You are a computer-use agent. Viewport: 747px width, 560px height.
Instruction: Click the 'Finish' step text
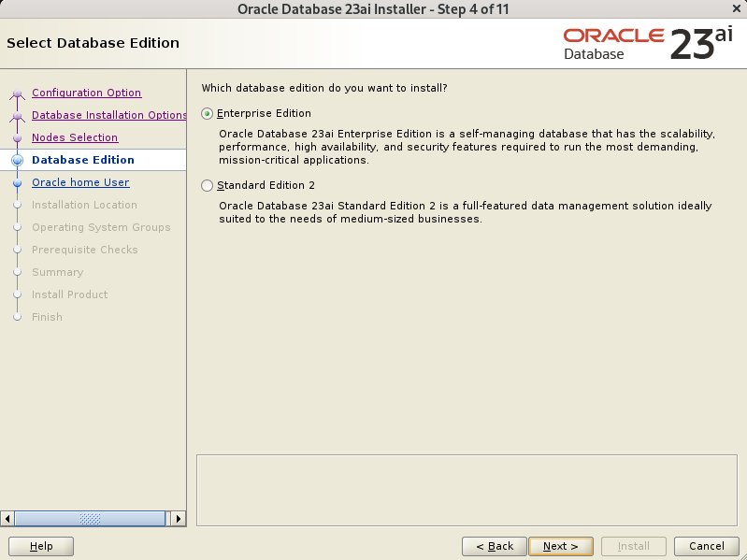point(47,317)
